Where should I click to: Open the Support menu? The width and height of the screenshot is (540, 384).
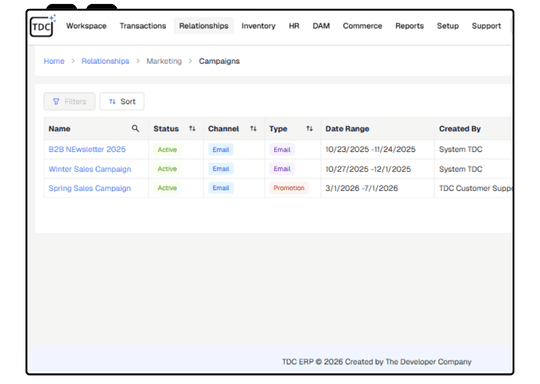[486, 26]
